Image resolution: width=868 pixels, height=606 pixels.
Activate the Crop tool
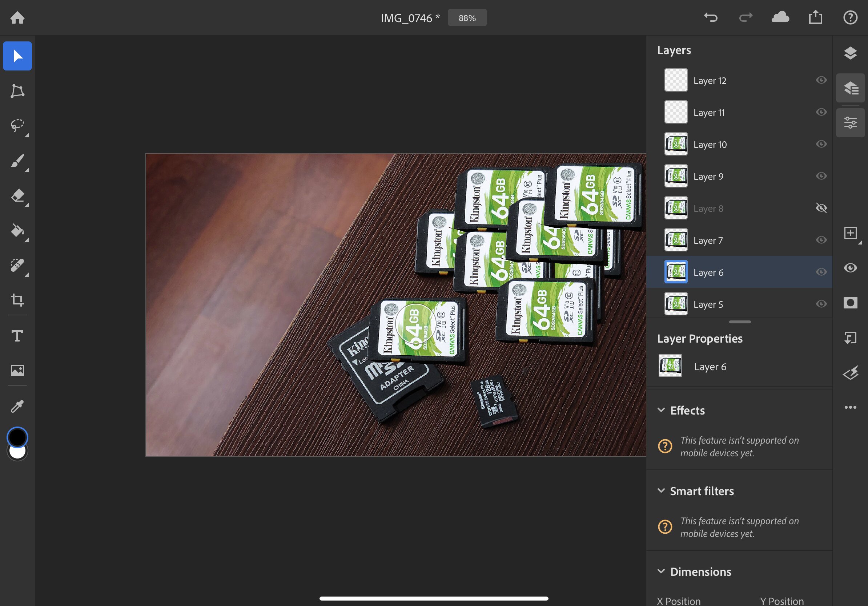click(17, 300)
